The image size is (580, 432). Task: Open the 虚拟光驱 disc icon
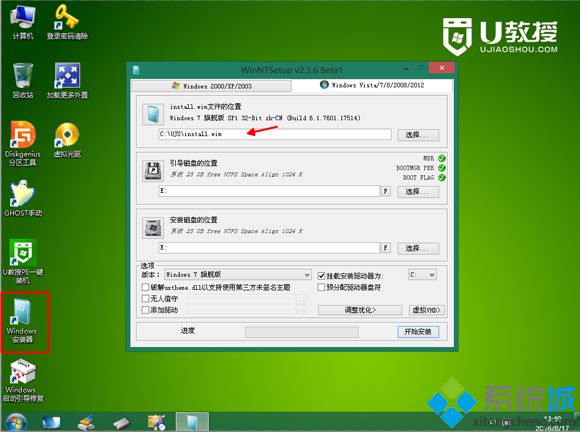coord(67,140)
